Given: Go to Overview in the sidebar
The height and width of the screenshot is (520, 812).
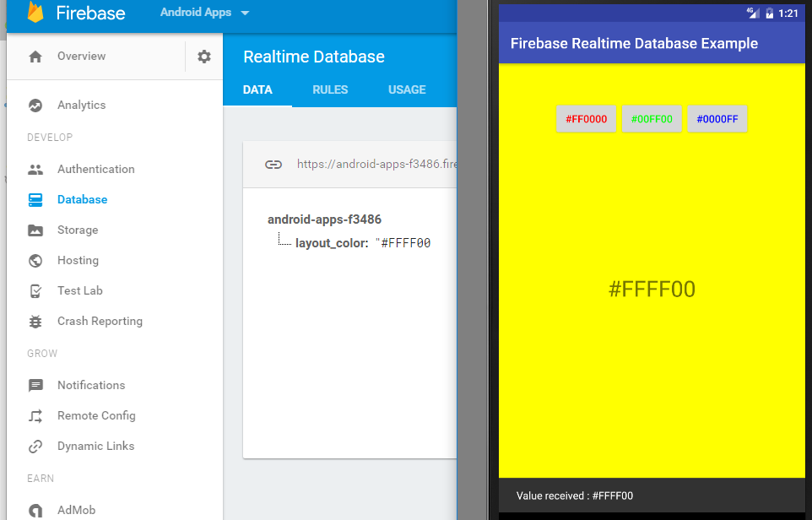Looking at the screenshot, I should 81,56.
